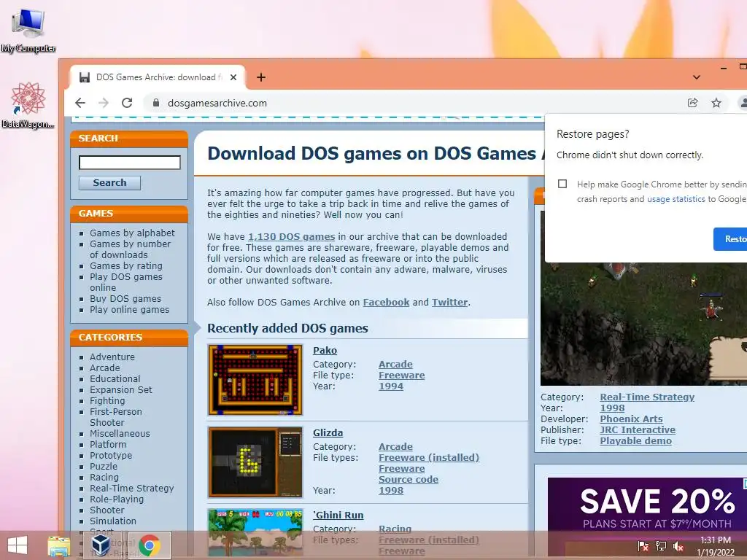Bookmark this page with the star icon

(x=716, y=103)
